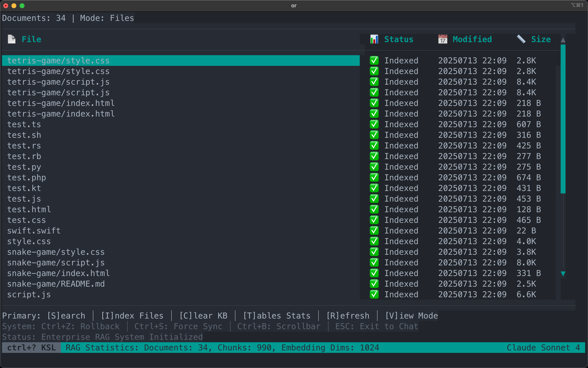
Task: Click the document icon beside File header
Action: (11, 39)
